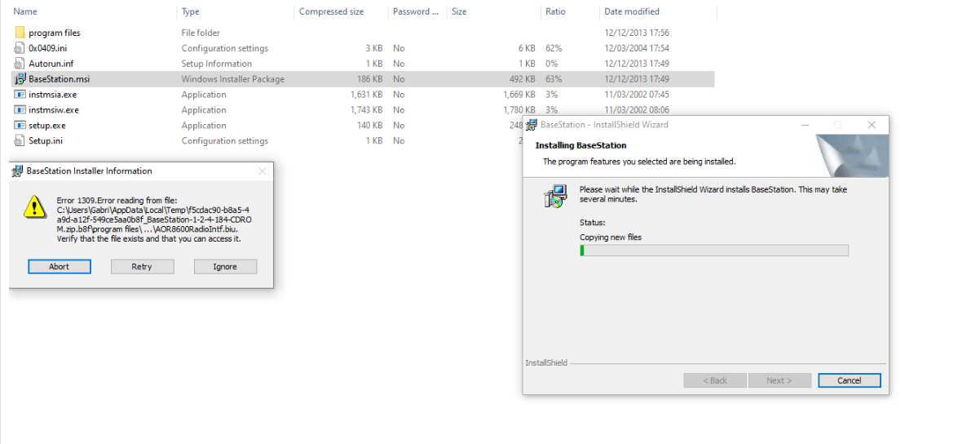
Task: Click the yellow warning icon in error dialog
Action: 34,206
